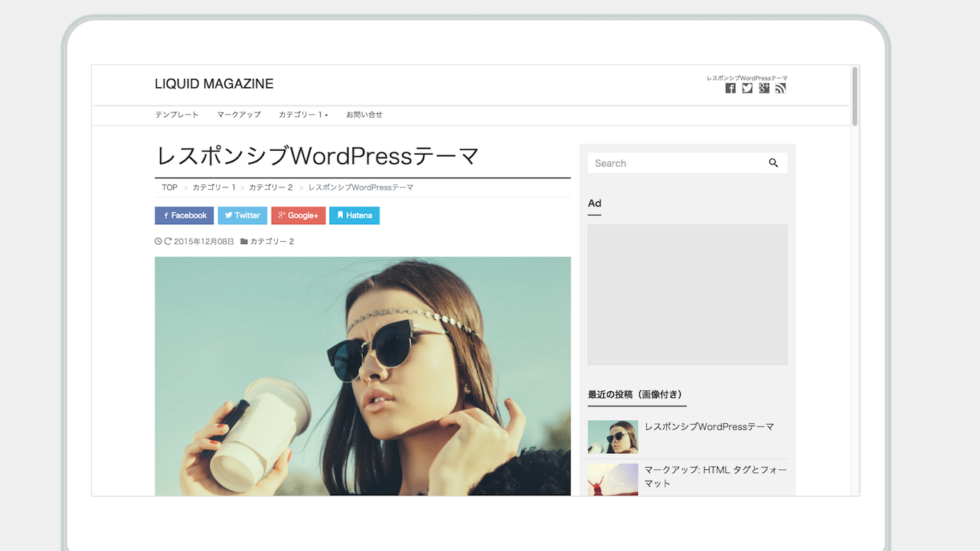Click the search magnifier icon
980x551 pixels.
tap(773, 163)
